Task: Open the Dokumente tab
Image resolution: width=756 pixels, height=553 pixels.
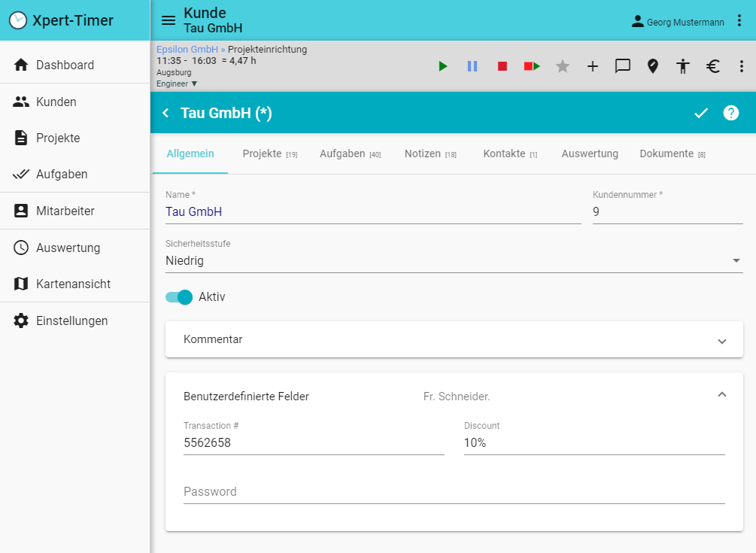Action: tap(672, 153)
